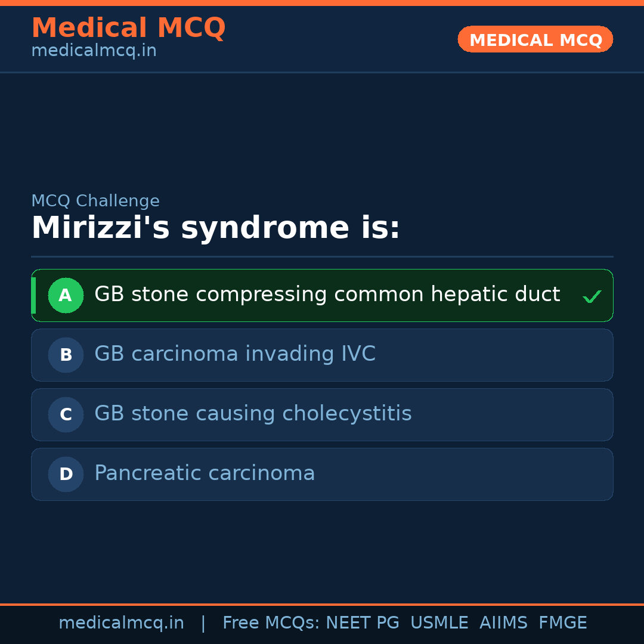Click the circled letter D badge
The height and width of the screenshot is (644, 644).
tap(66, 474)
